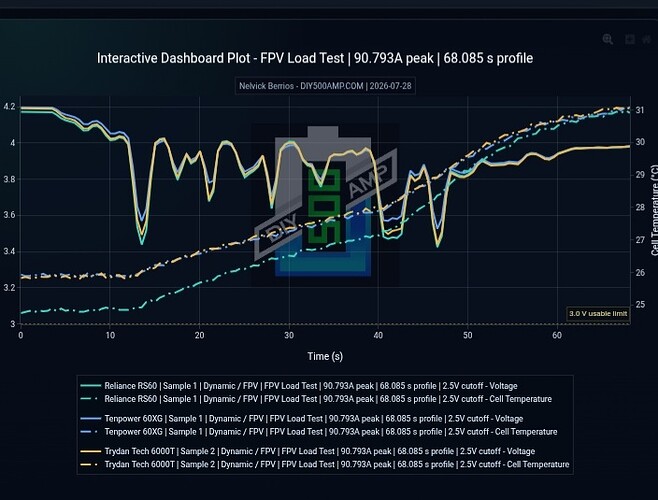658x500 pixels.
Task: Reset axes with the home icon in the modebar
Action: pyautogui.click(x=646, y=39)
